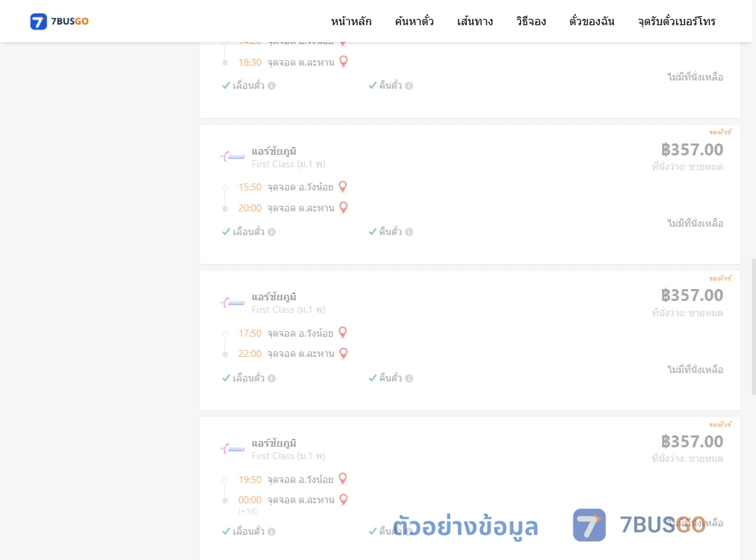756x560 pixels.
Task: Click ที่นั่งว่าง: ขายหมด in 15:50 card
Action: click(687, 167)
